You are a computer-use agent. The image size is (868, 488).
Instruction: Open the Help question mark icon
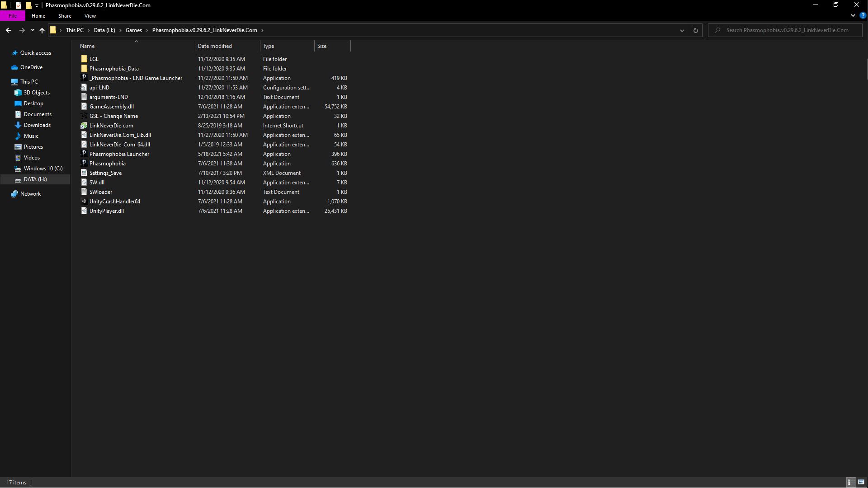[x=863, y=15]
